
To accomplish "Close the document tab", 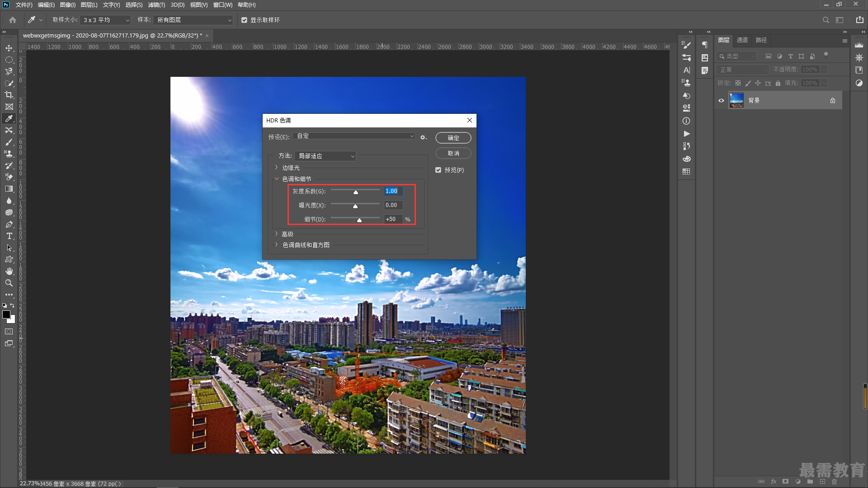I will tap(207, 36).
